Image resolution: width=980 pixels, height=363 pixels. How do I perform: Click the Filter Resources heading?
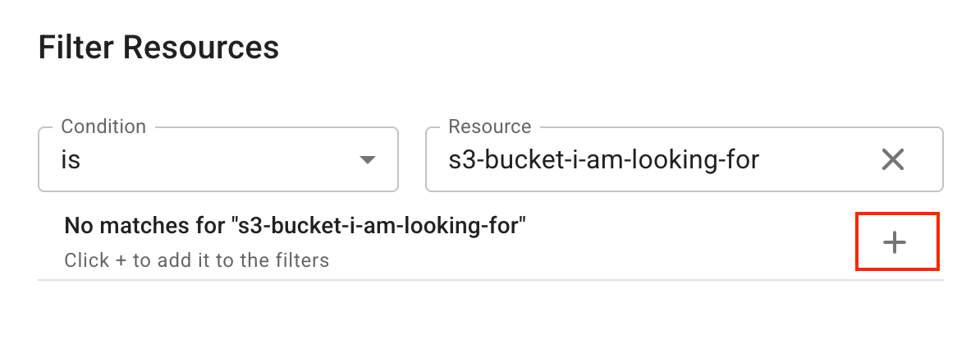coord(158,48)
